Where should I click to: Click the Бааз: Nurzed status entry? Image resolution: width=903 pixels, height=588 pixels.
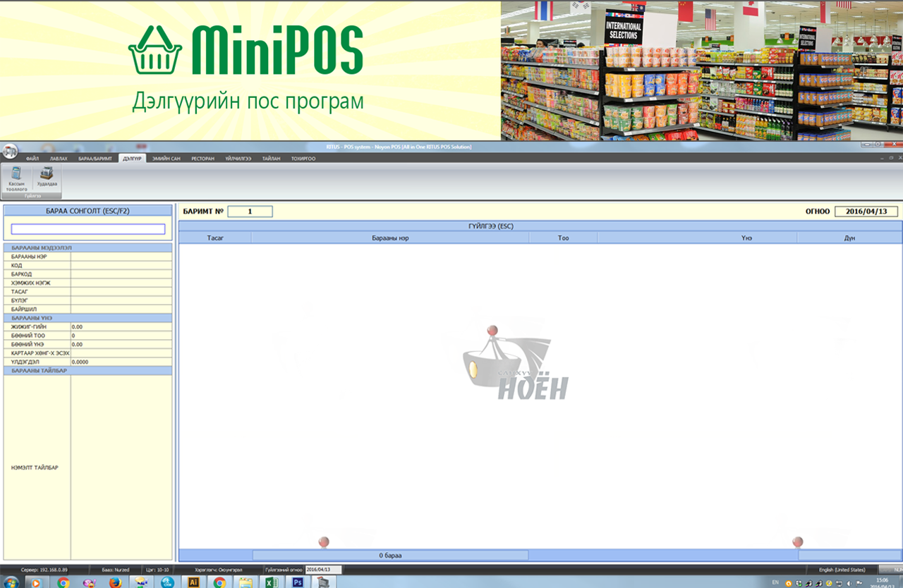pyautogui.click(x=116, y=570)
